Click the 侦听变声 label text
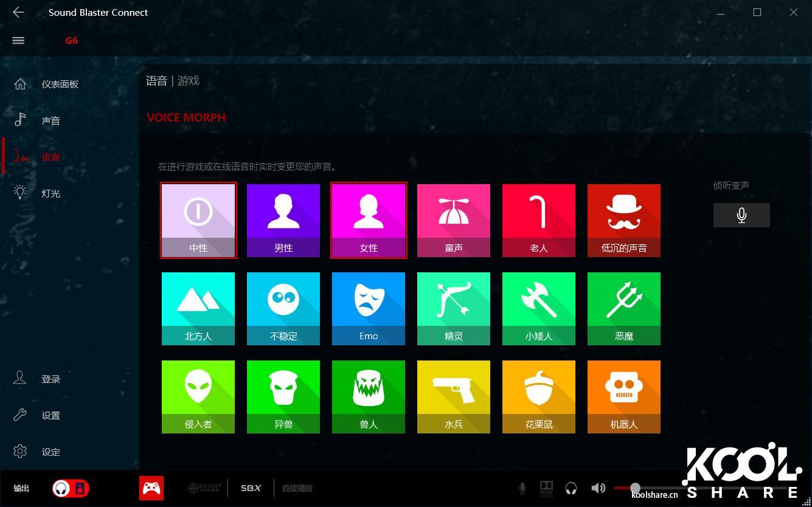This screenshot has width=812, height=507. 732,185
